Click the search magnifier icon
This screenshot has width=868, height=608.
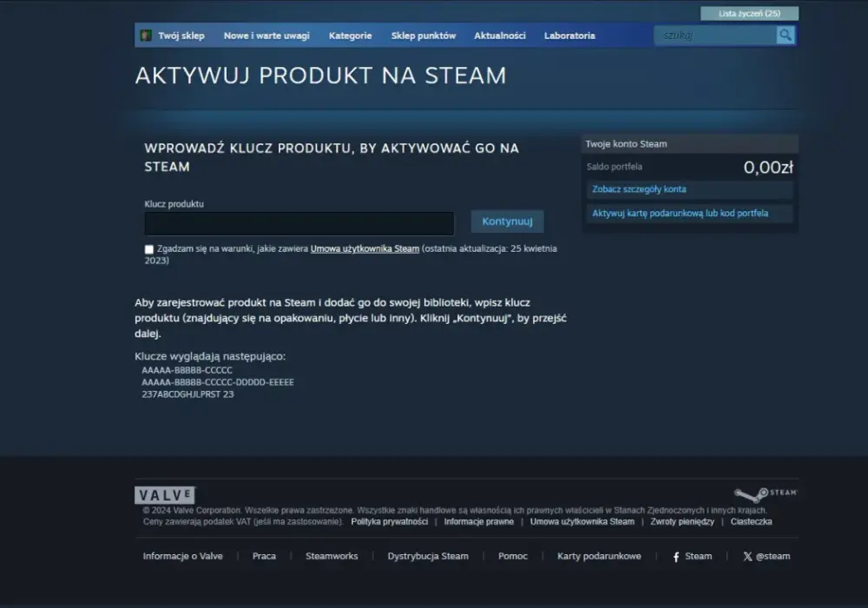pyautogui.click(x=785, y=36)
